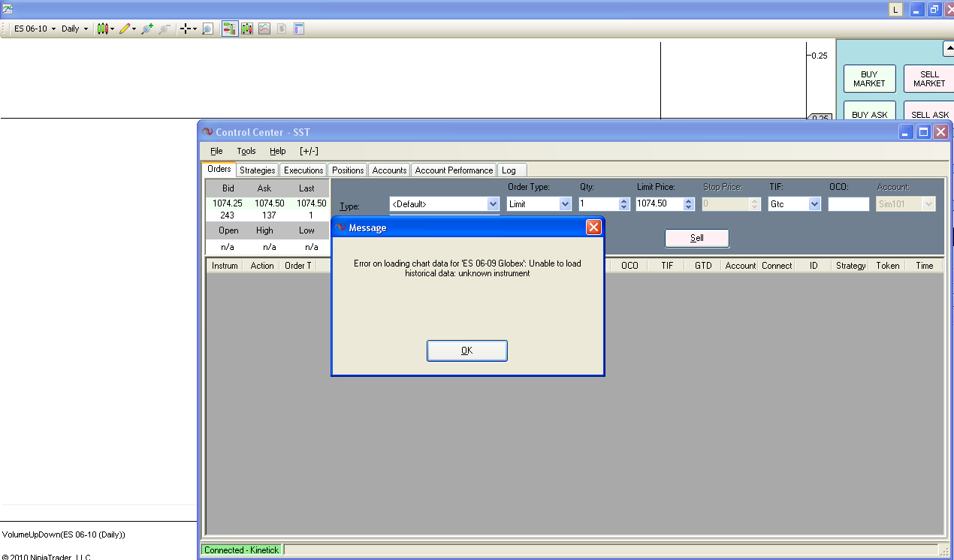Image resolution: width=954 pixels, height=560 pixels.
Task: Switch to the Accounts tab
Action: click(x=389, y=170)
